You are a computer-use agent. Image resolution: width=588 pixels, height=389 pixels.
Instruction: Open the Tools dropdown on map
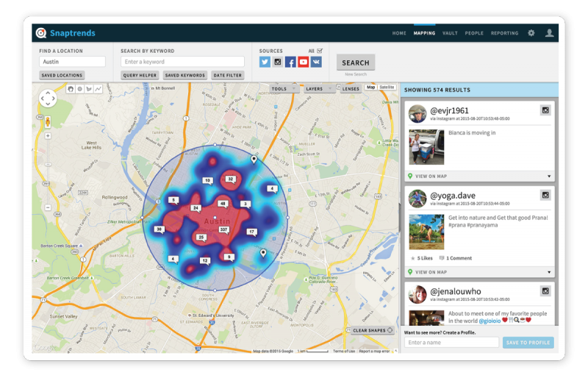click(x=284, y=89)
